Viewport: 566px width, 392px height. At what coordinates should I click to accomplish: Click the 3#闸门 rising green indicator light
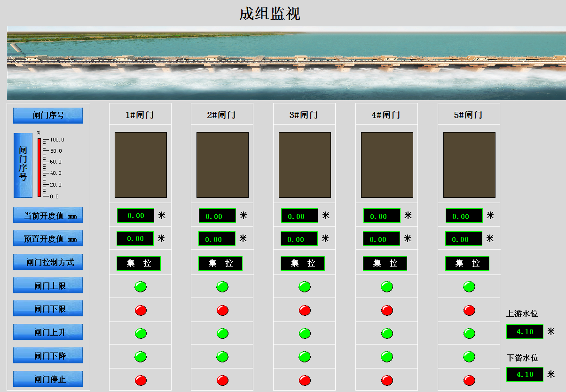305,333
